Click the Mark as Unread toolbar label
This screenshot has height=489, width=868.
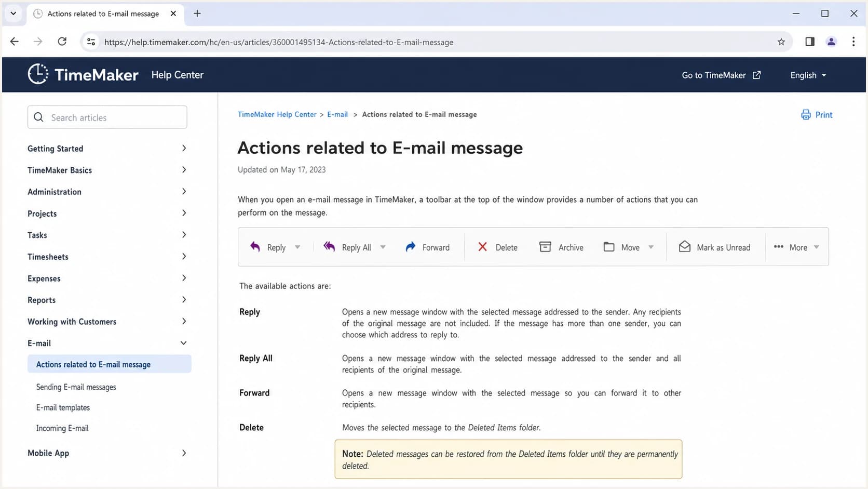coord(723,248)
